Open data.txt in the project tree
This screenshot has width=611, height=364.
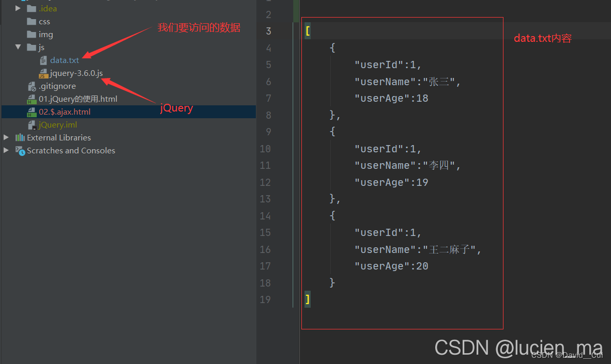(x=65, y=60)
